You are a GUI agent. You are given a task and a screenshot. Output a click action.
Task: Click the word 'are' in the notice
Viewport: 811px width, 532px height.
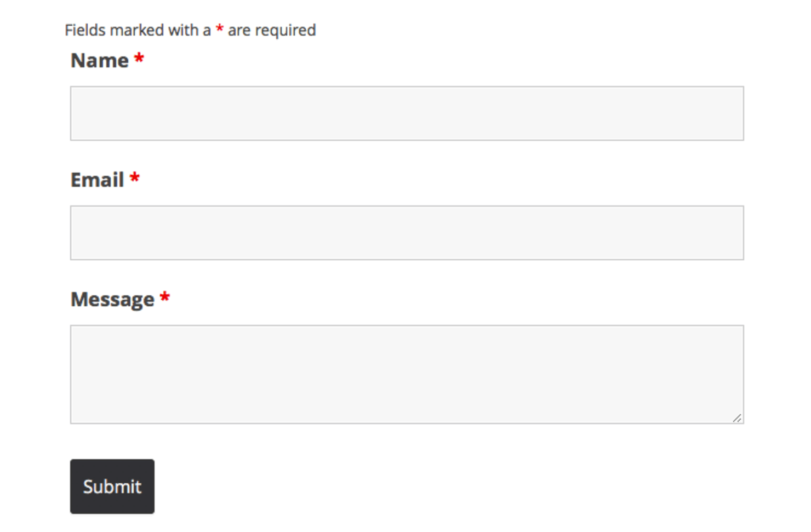(239, 30)
